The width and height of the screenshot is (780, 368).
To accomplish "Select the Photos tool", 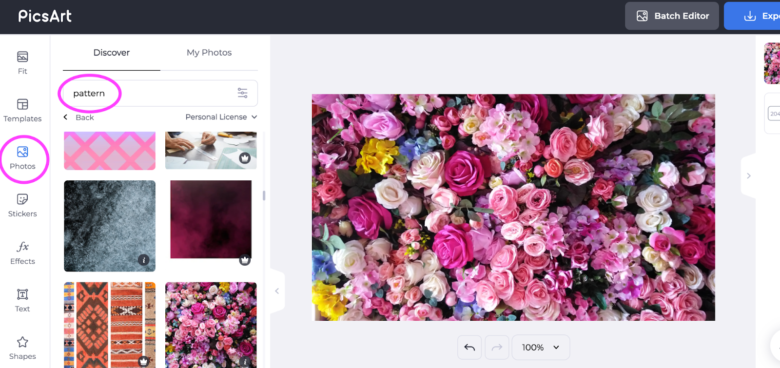I will (22, 158).
